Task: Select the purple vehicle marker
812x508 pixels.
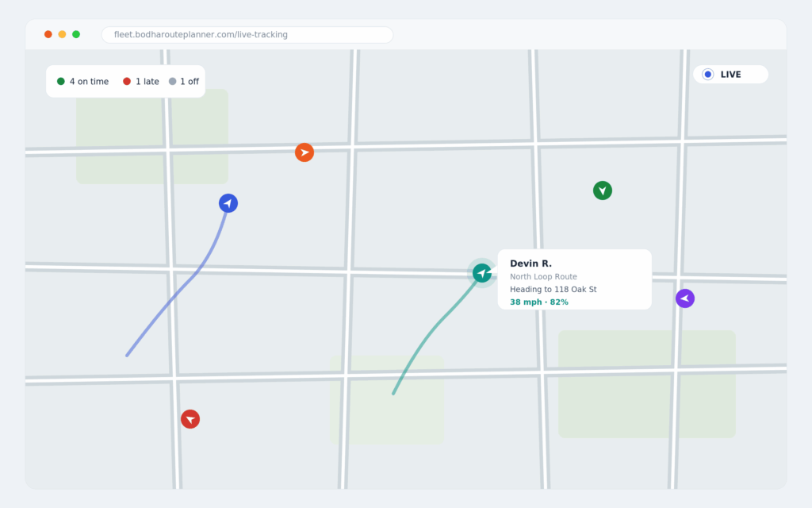Action: tap(685, 298)
